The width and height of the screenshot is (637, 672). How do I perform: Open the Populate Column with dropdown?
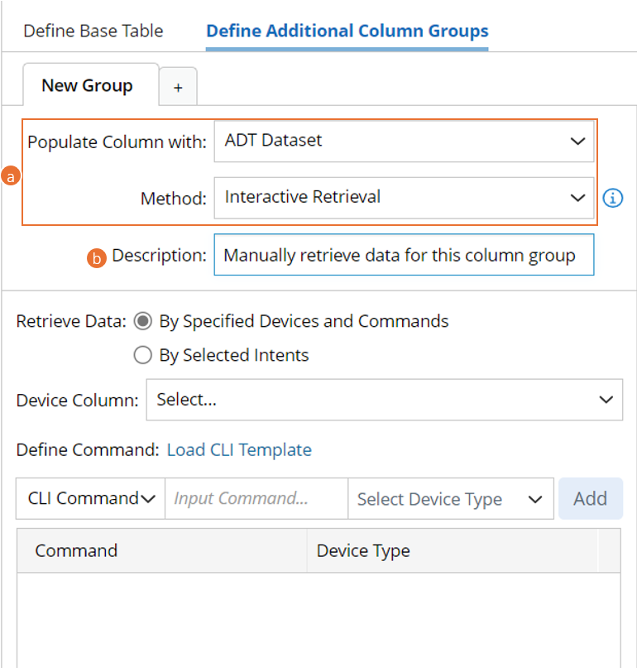[x=404, y=141]
